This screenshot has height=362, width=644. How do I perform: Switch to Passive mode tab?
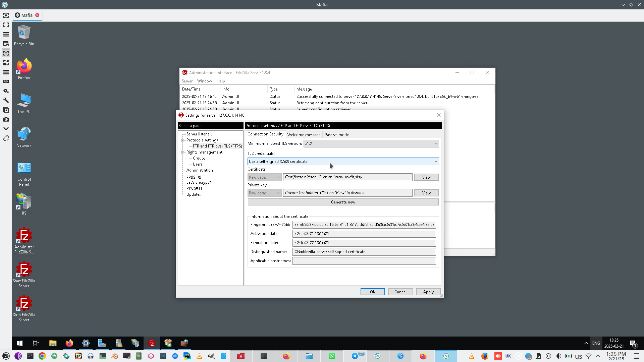tap(336, 135)
